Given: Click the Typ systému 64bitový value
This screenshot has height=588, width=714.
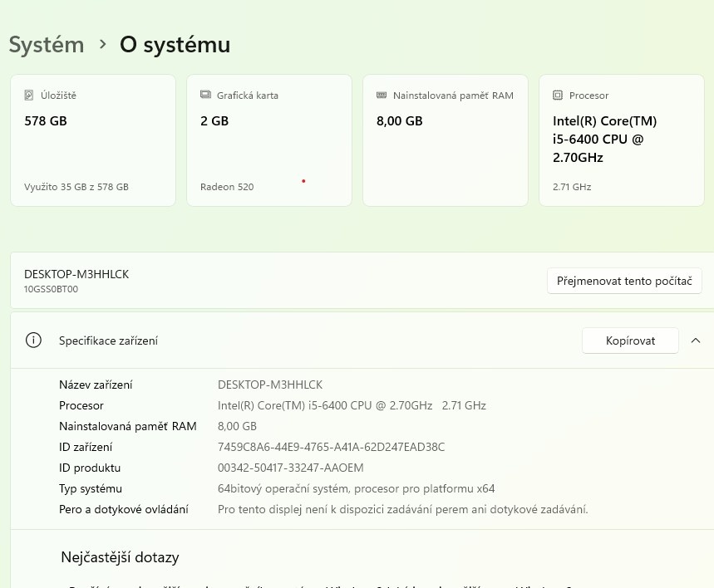Looking at the screenshot, I should point(356,488).
